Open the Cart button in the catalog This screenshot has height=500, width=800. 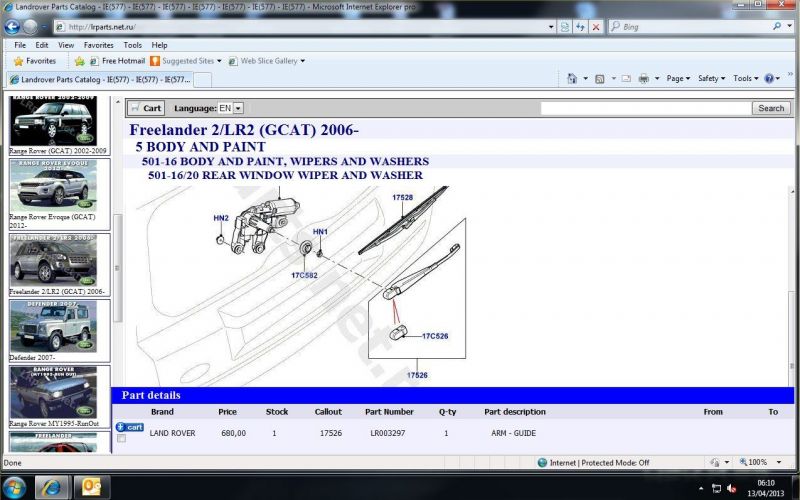tap(146, 108)
